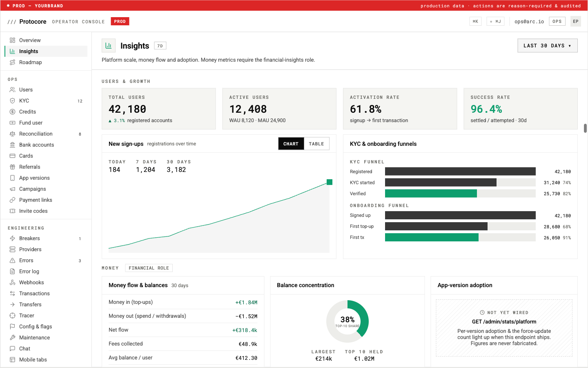Click the Activation Rate 61.8% value
The width and height of the screenshot is (588, 368).
[x=365, y=109]
